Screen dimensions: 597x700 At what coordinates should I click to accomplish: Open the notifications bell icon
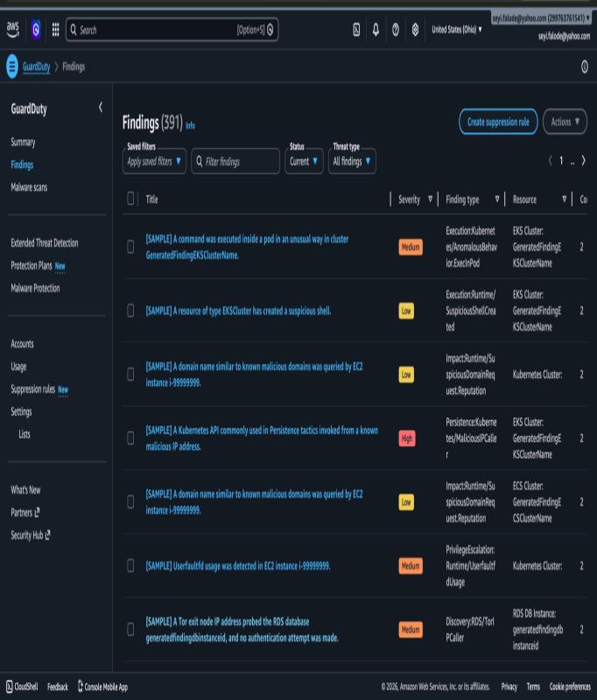coord(376,30)
